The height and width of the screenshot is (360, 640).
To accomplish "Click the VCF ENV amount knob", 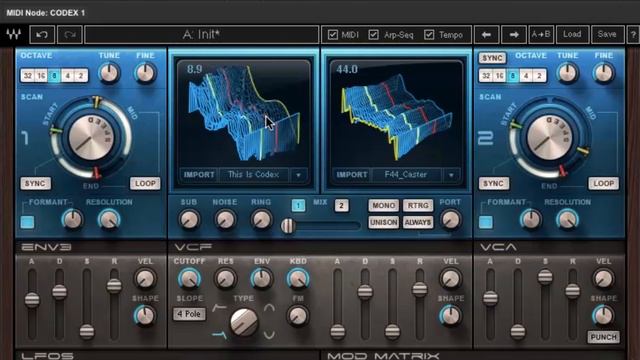I will pos(262,279).
